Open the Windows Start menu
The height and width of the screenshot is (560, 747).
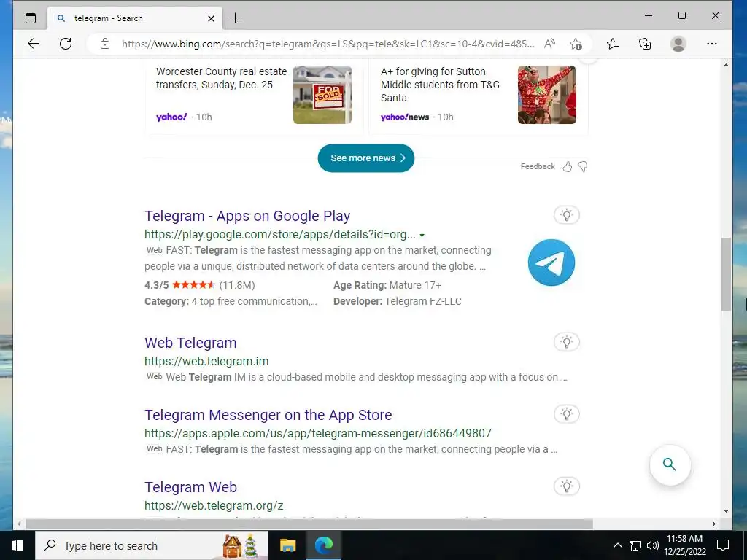[x=18, y=545]
